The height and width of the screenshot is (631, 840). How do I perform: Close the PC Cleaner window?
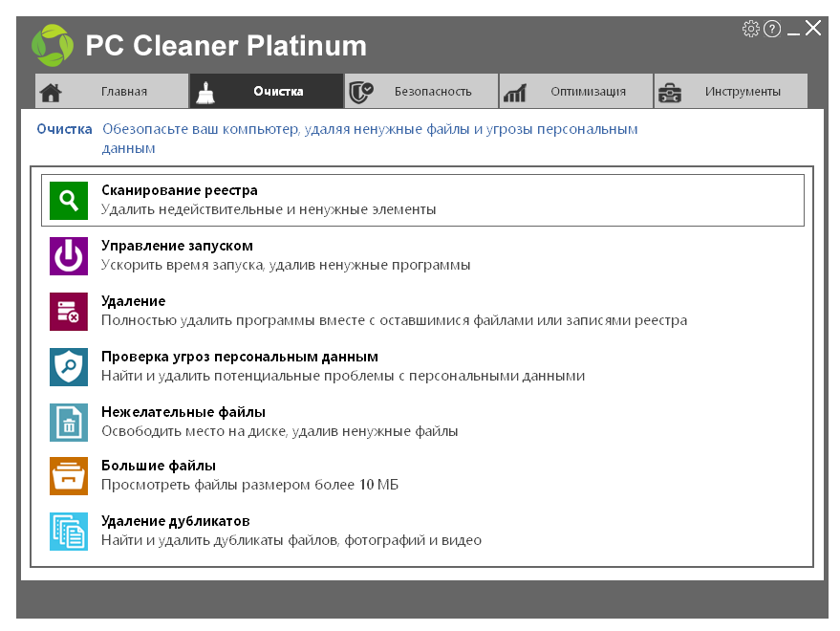[x=813, y=28]
